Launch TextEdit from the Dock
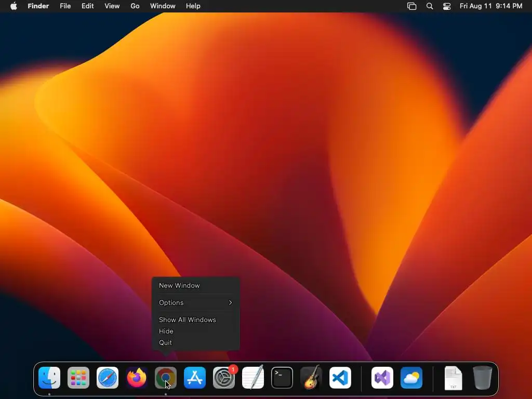The width and height of the screenshot is (532, 399). pyautogui.click(x=253, y=378)
